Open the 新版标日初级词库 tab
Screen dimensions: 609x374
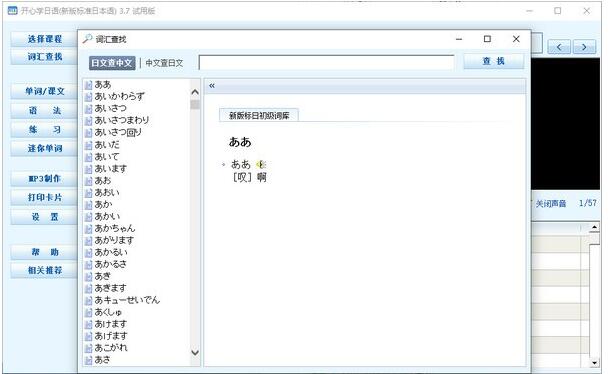point(259,115)
